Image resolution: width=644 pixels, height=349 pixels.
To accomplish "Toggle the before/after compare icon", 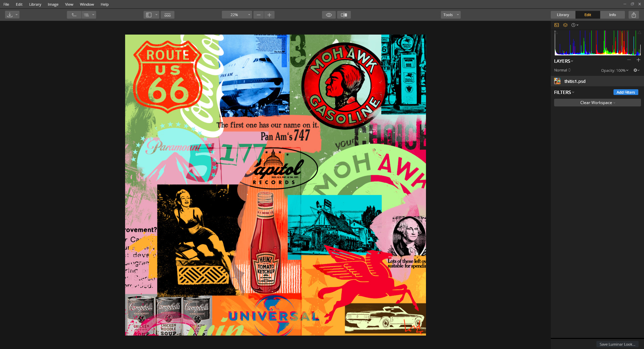I will [x=344, y=15].
